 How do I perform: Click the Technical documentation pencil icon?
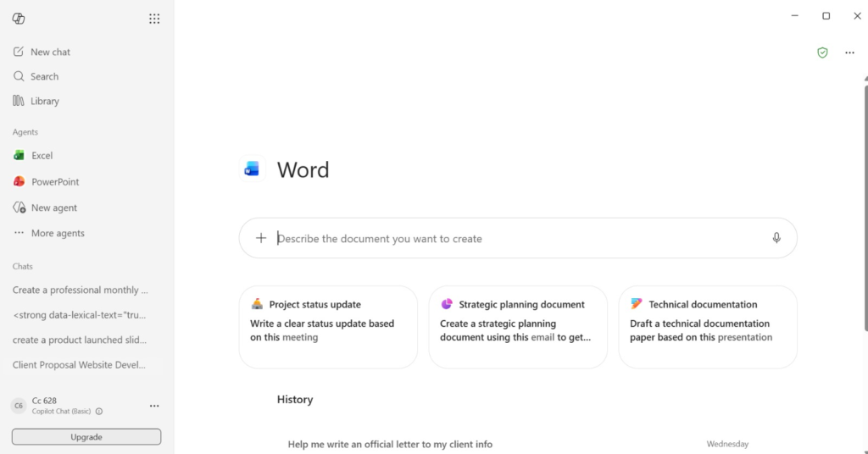637,303
